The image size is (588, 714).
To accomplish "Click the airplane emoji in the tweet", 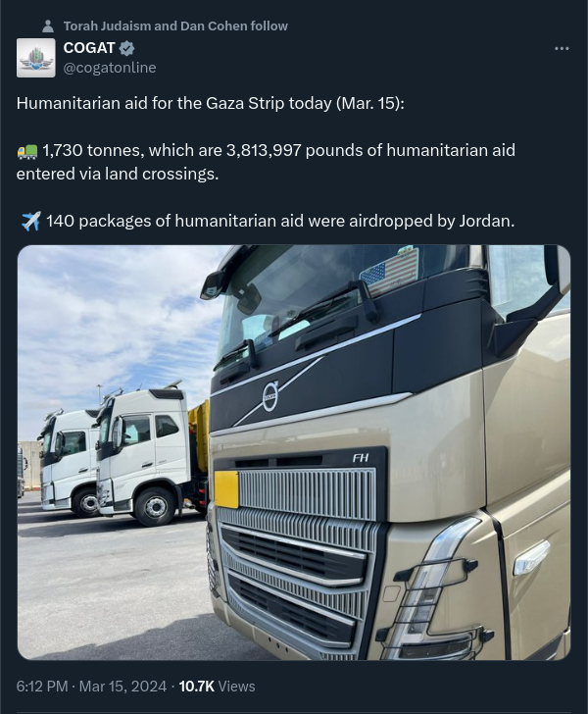I will tap(29, 222).
